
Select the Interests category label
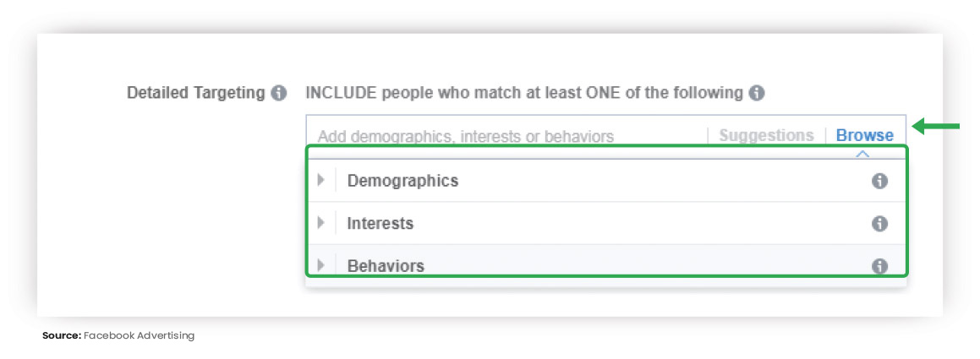(x=380, y=224)
